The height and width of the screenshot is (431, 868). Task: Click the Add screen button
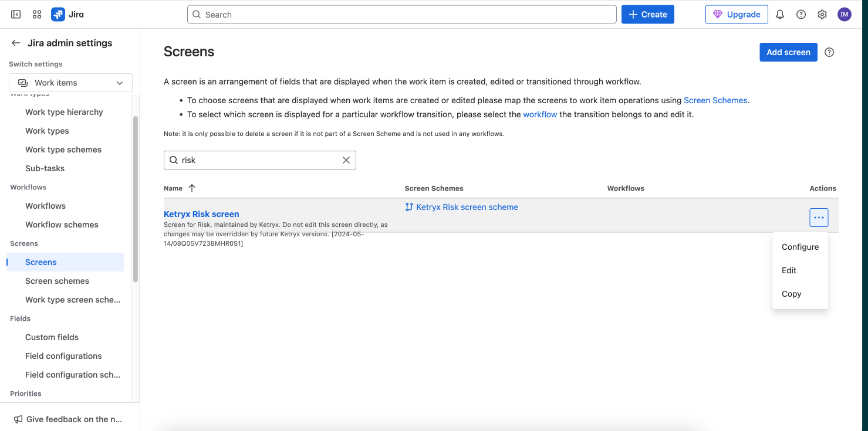pyautogui.click(x=788, y=52)
